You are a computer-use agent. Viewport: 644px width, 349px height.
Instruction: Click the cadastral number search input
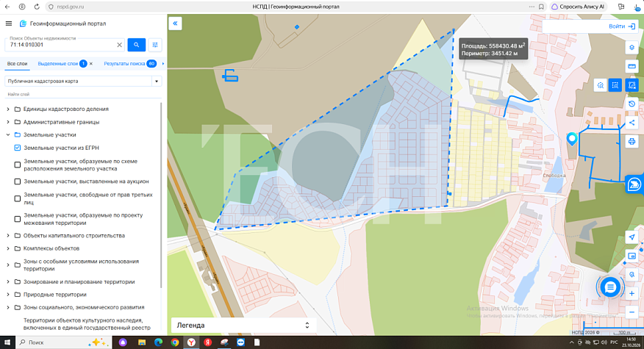point(62,45)
